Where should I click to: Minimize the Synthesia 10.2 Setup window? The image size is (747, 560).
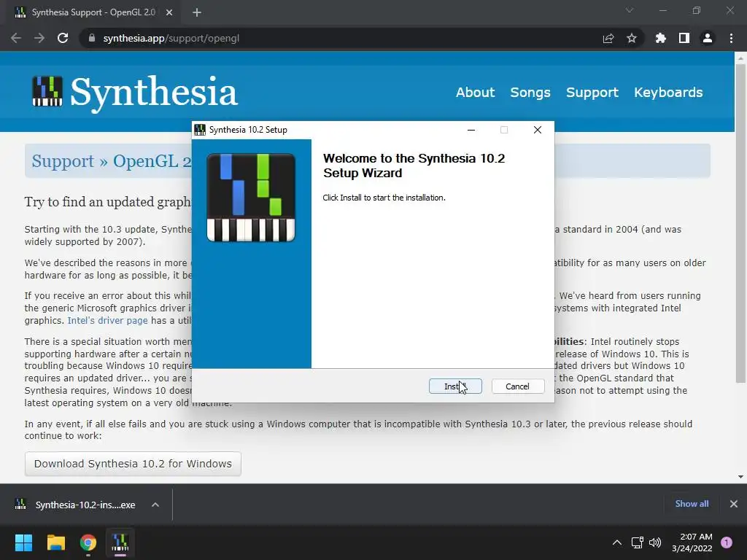[471, 130]
